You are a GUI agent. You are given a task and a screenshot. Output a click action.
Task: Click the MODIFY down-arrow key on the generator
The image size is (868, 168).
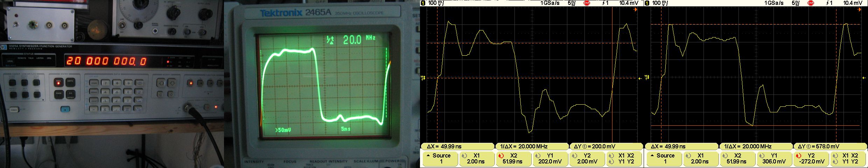point(172,83)
